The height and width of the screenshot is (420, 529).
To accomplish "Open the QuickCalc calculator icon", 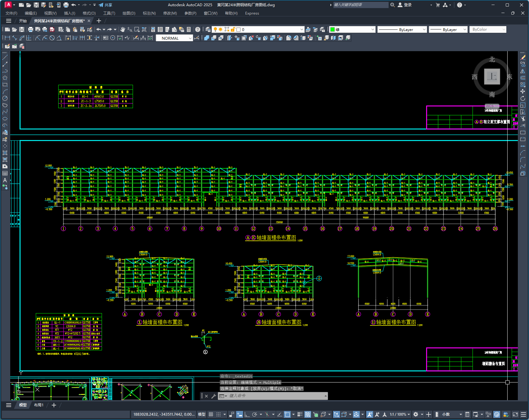I will 189,29.
